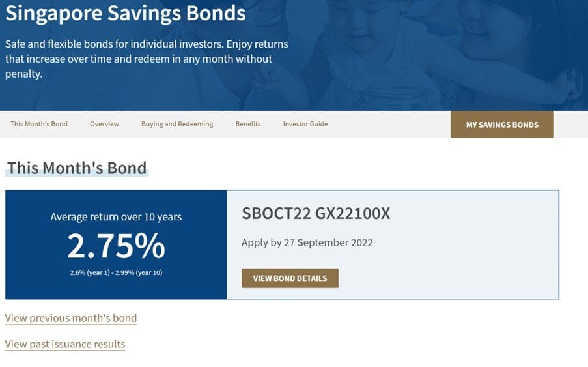Click the 2.75% average return figure

[x=116, y=246]
